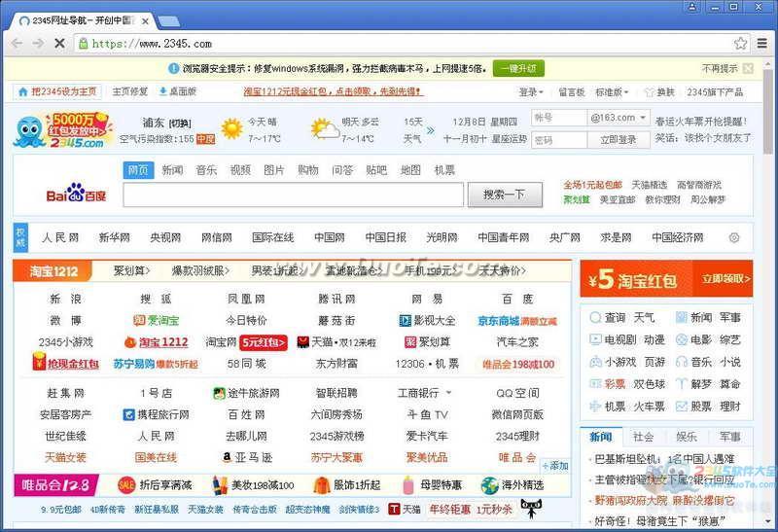778x532 pixels.
Task: Open 机票 category in sidebar
Action: point(615,407)
